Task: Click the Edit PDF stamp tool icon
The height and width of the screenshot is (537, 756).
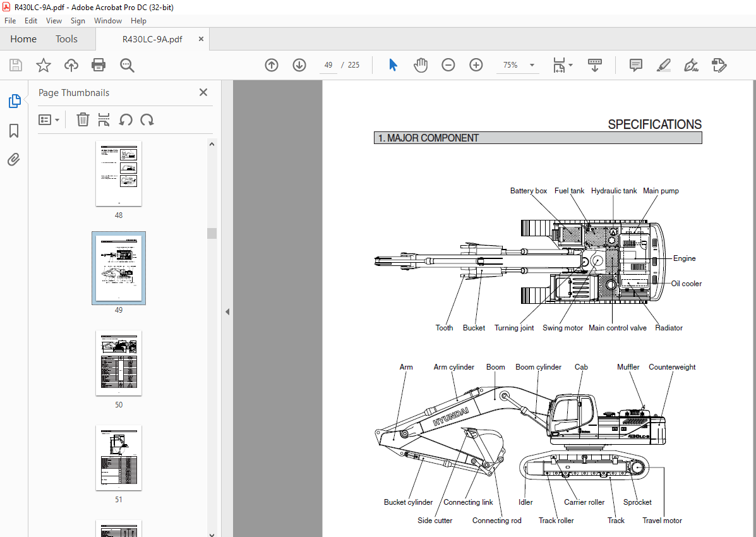Action: click(x=719, y=65)
